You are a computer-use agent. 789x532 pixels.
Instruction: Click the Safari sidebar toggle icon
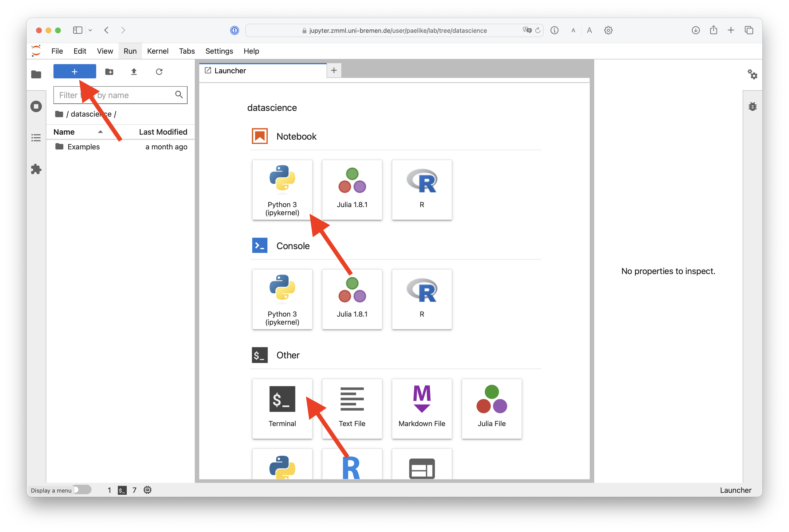click(78, 30)
